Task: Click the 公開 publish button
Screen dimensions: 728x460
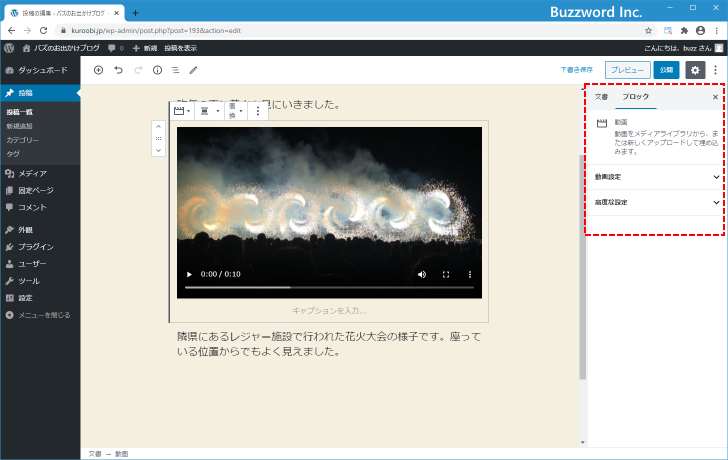Action: (666, 70)
